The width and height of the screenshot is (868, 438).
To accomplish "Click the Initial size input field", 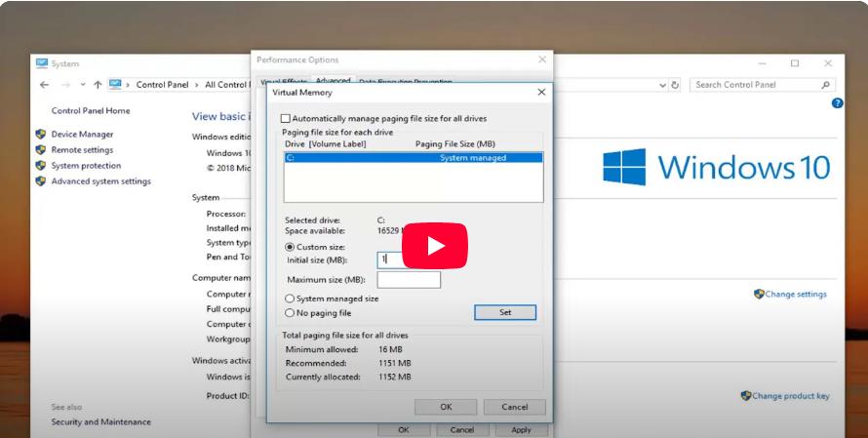I will point(409,259).
